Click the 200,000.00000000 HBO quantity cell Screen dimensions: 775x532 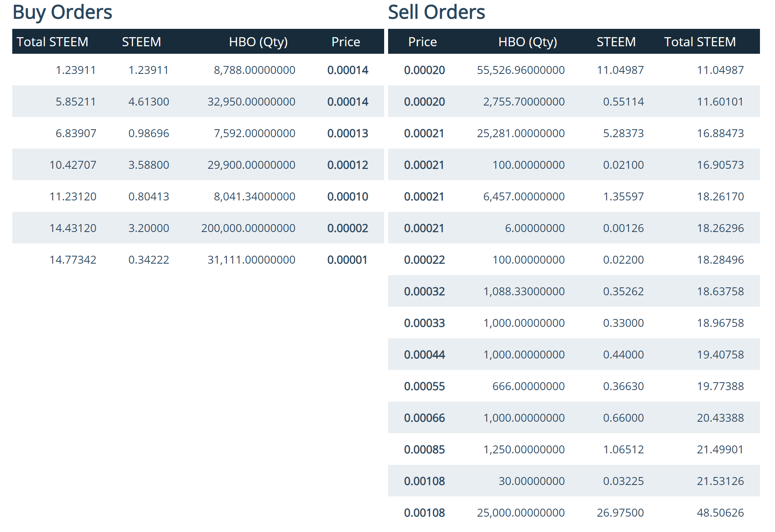(x=248, y=228)
